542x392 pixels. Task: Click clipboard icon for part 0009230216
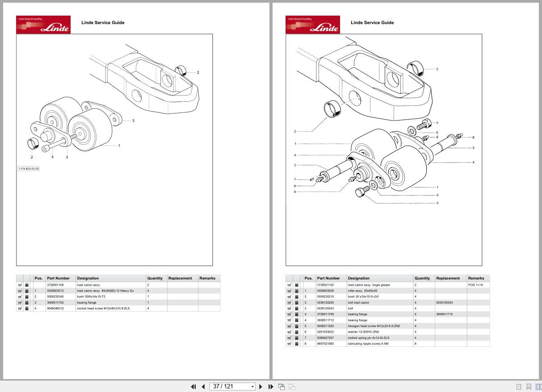click(297, 296)
